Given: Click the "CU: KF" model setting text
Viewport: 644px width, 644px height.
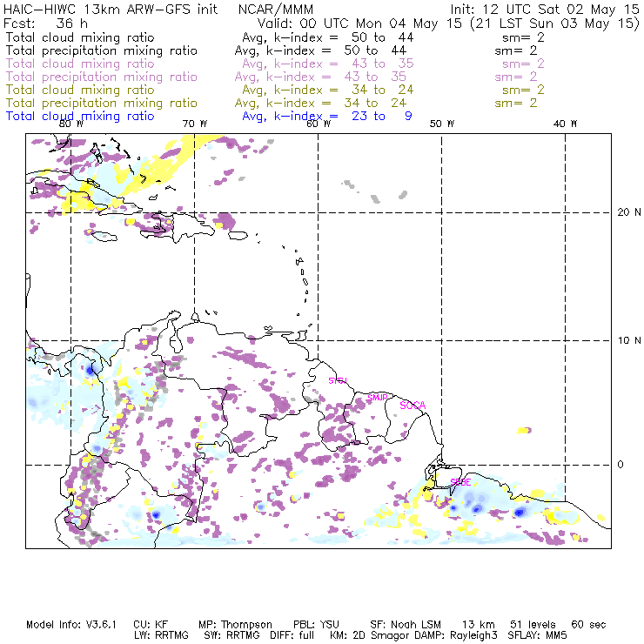Looking at the screenshot, I should 151,625.
